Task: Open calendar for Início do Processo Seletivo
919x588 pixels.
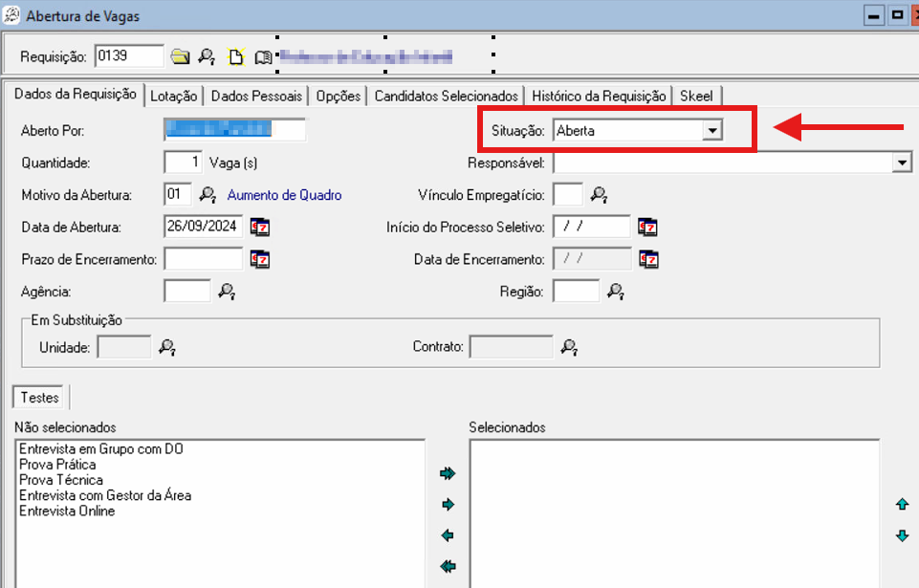Action: pos(648,227)
